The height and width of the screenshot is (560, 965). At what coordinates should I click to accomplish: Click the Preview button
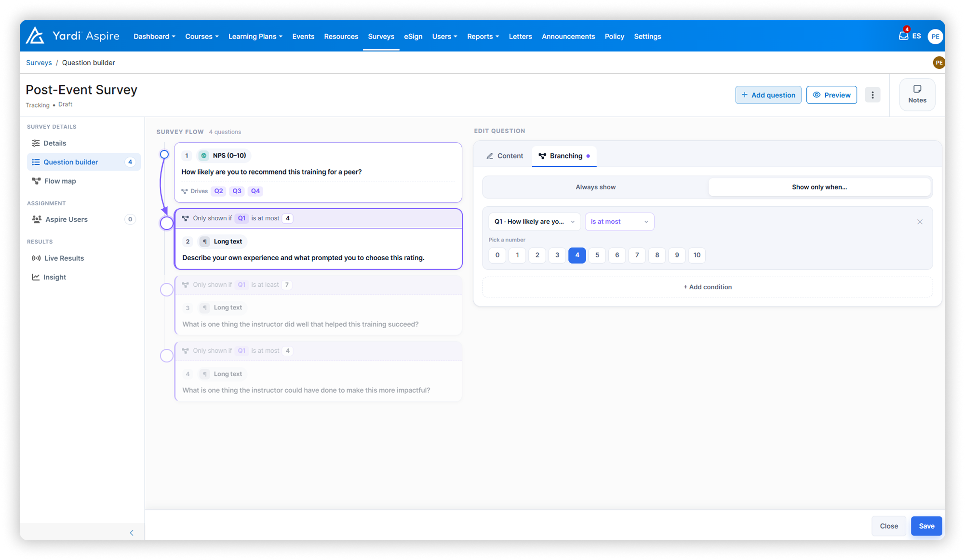point(831,95)
